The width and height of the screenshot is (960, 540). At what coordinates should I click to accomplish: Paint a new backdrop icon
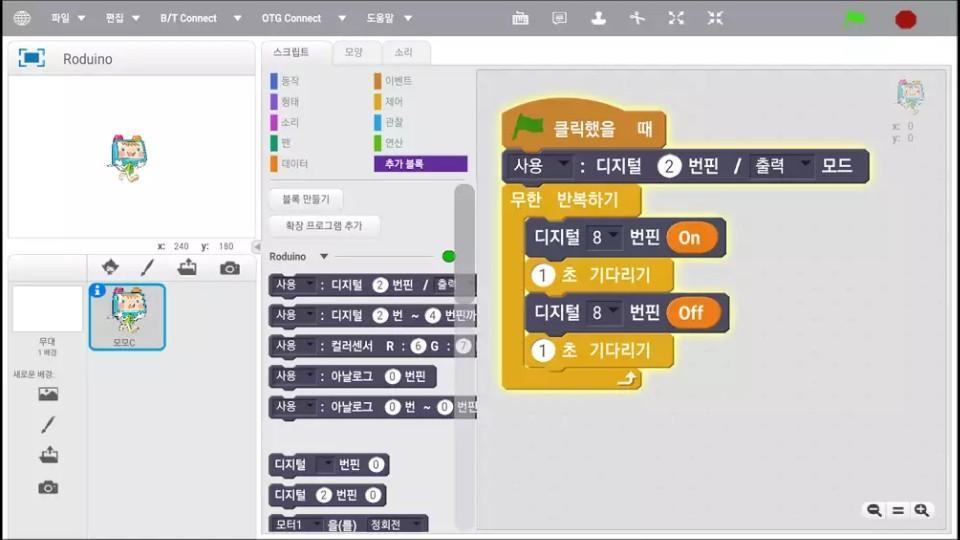point(48,424)
